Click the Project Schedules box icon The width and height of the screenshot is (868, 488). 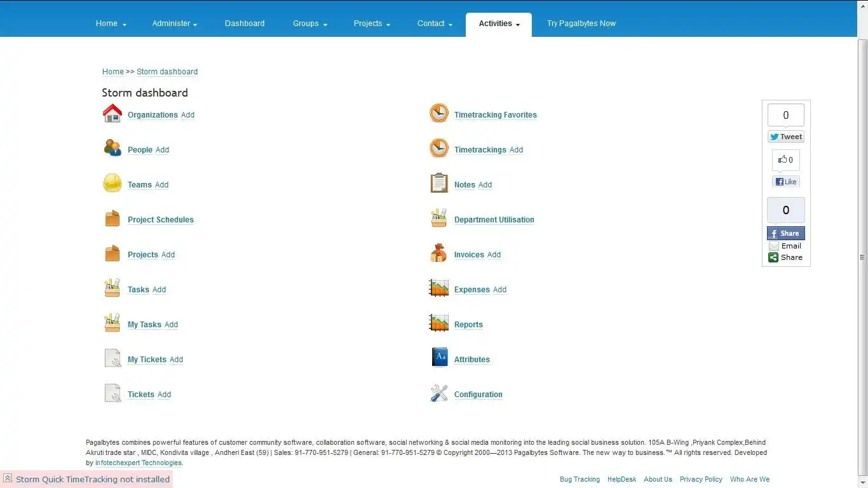pyautogui.click(x=112, y=218)
